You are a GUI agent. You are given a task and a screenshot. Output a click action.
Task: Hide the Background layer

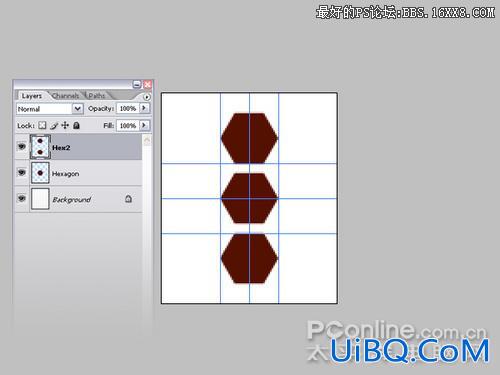click(x=22, y=198)
